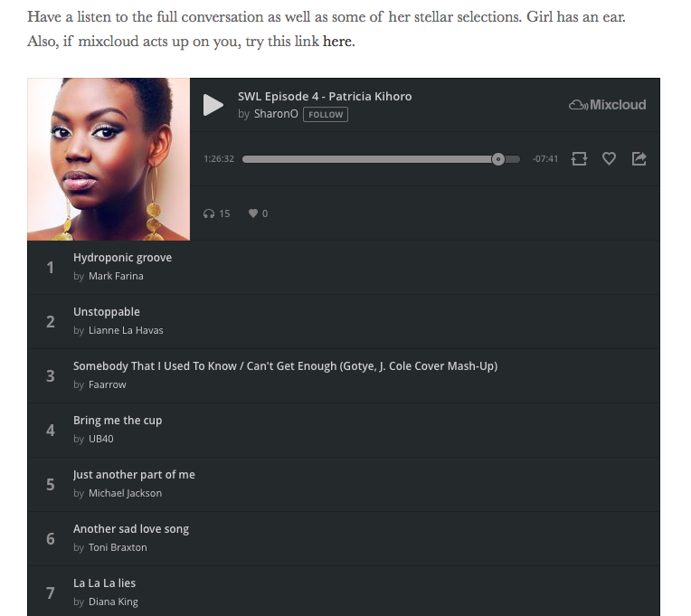Viewport: 691px width, 616px height.
Task: Click the repost icon in player
Action: pyautogui.click(x=579, y=158)
